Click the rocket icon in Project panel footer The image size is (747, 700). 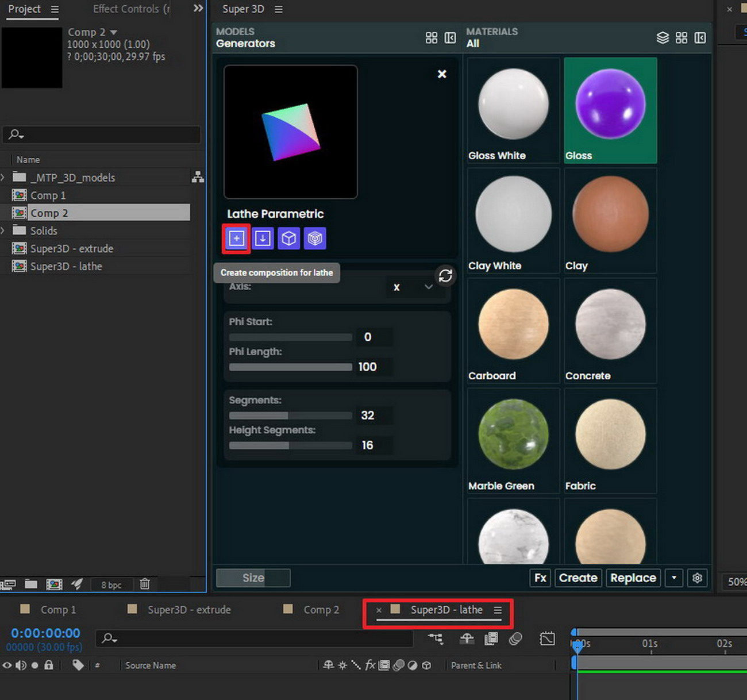click(x=76, y=584)
